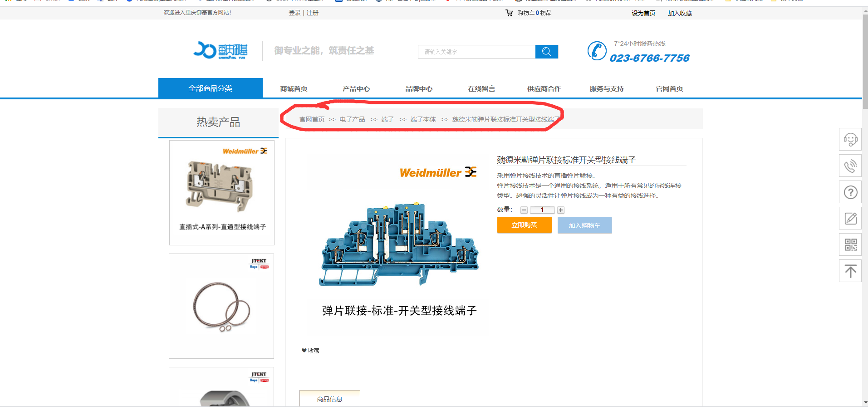Image resolution: width=868 pixels, height=410 pixels.
Task: Click the back-to-top arrow icon
Action: [x=850, y=271]
